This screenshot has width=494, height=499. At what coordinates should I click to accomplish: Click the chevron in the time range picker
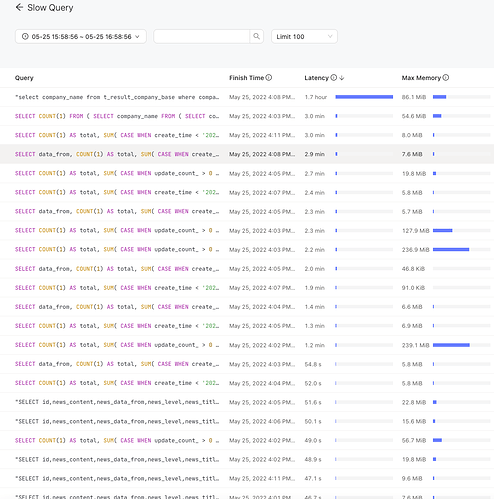tap(137, 37)
